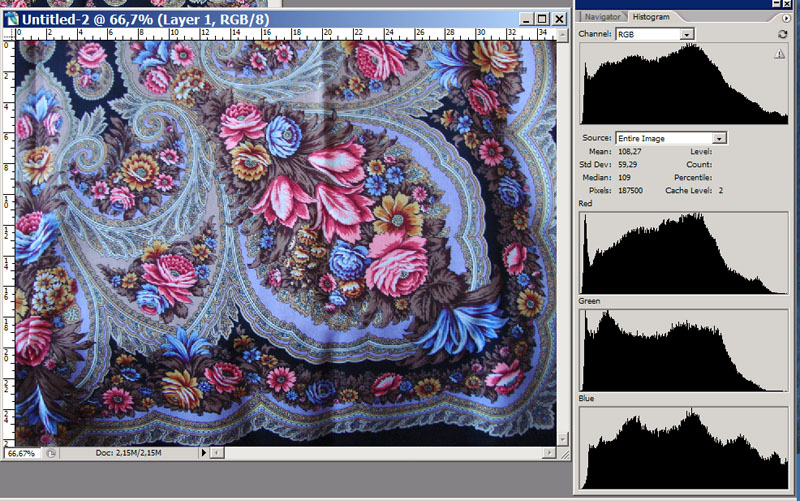Click the zoom percentage field 66,67%

coord(22,453)
